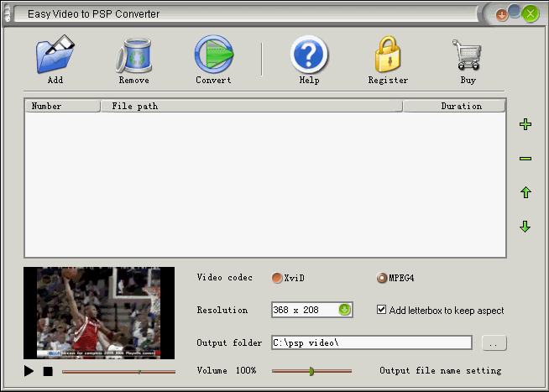Toggle Add letterbox to keep aspect checkbox

pos(381,310)
